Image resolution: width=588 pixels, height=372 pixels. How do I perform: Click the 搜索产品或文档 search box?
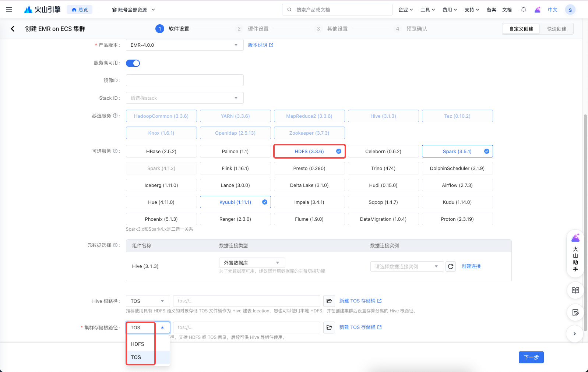(337, 10)
